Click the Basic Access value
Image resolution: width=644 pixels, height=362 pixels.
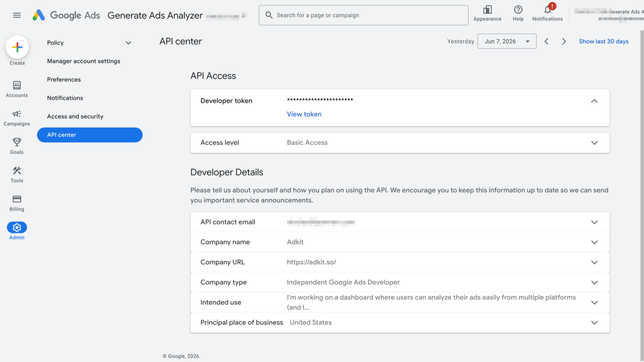click(307, 143)
